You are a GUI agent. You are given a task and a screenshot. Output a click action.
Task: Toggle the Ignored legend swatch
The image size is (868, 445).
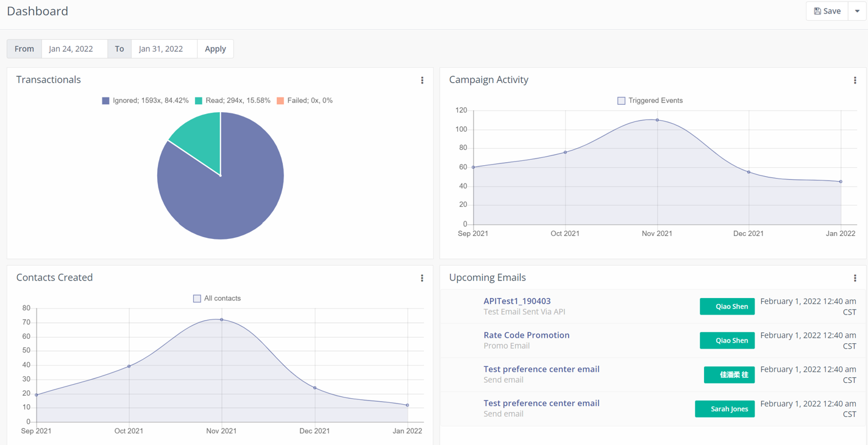pos(106,101)
